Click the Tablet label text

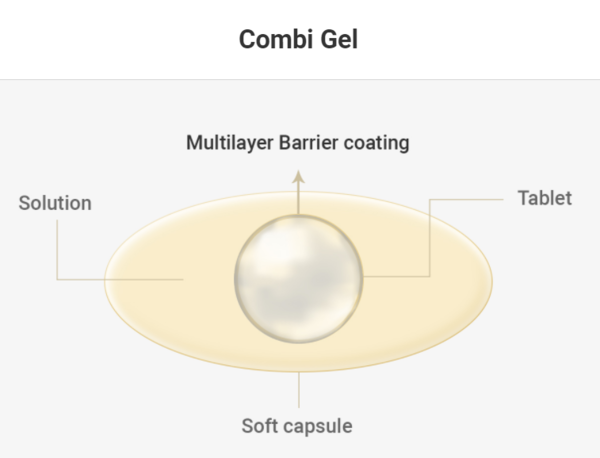click(x=544, y=198)
